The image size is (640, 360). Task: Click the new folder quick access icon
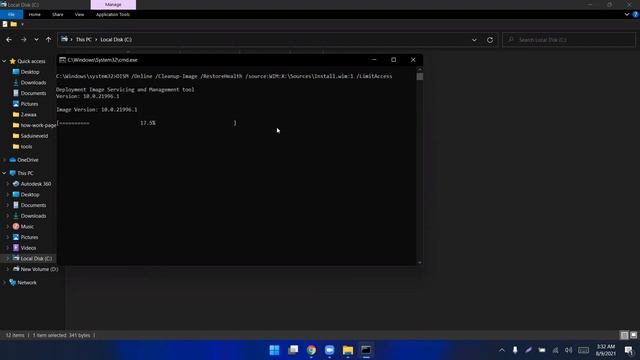tap(13, 24)
